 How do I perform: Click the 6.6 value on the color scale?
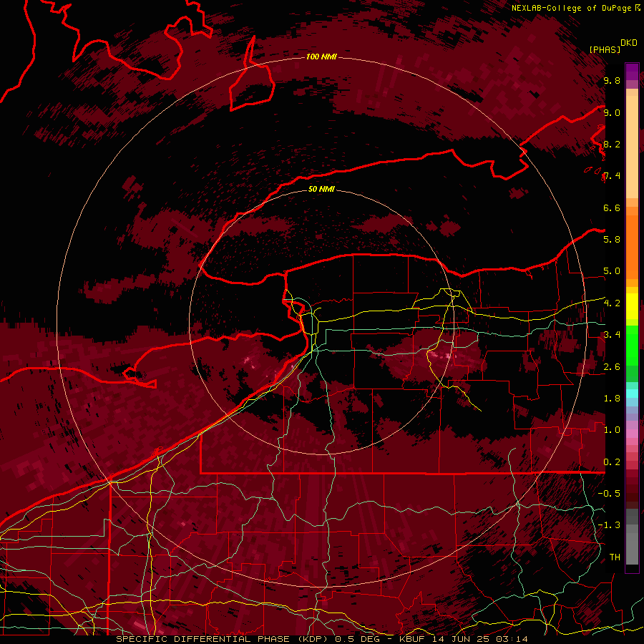click(x=612, y=208)
